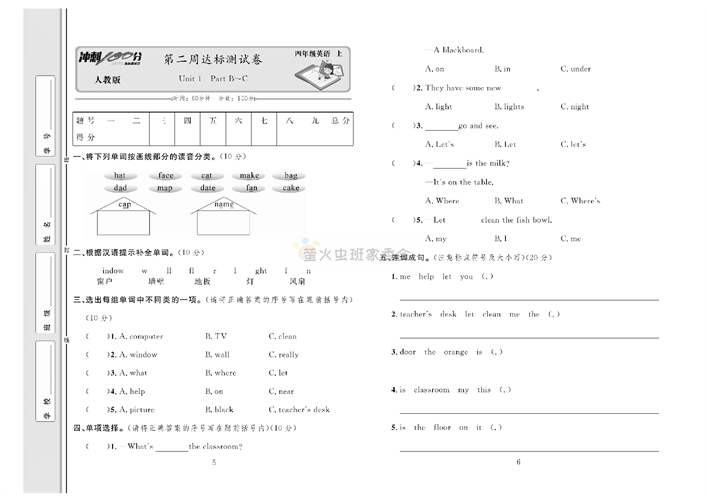Choose option "C. really"
Image resolution: width=707 pixels, height=500 pixels.
point(284,355)
